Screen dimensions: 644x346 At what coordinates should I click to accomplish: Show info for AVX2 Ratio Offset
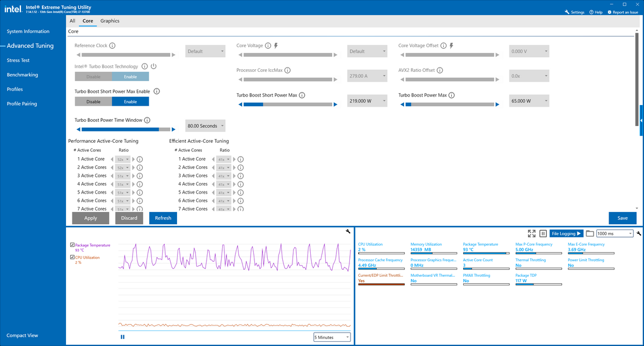pyautogui.click(x=440, y=70)
